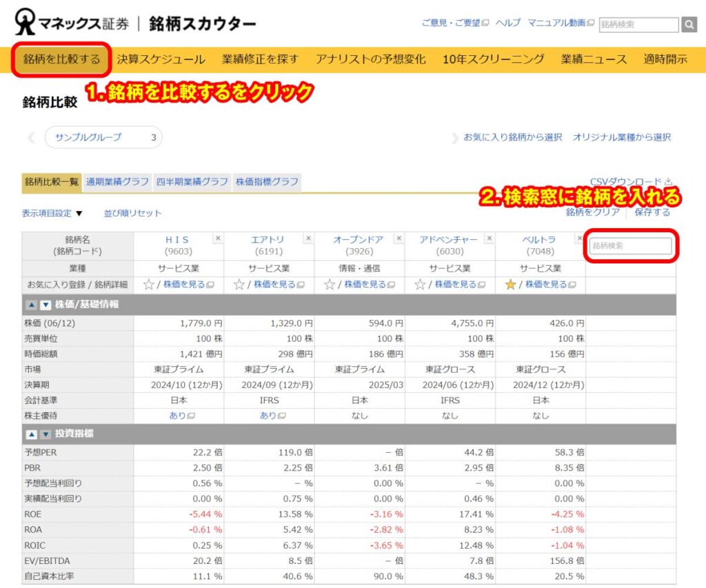Image resolution: width=706 pixels, height=588 pixels.
Task: Open H I S stock name link
Action: tap(177, 240)
